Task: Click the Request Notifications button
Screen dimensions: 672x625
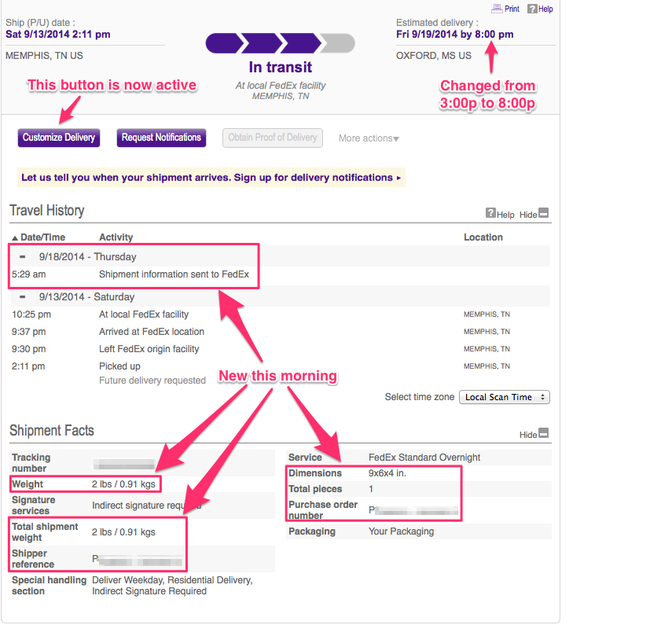Action: [x=161, y=138]
